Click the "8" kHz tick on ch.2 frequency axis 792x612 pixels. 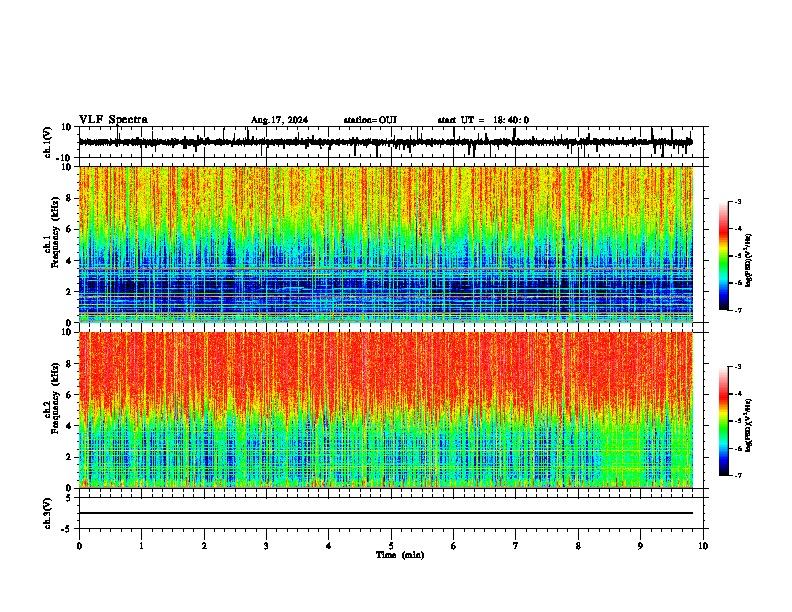pyautogui.click(x=69, y=364)
